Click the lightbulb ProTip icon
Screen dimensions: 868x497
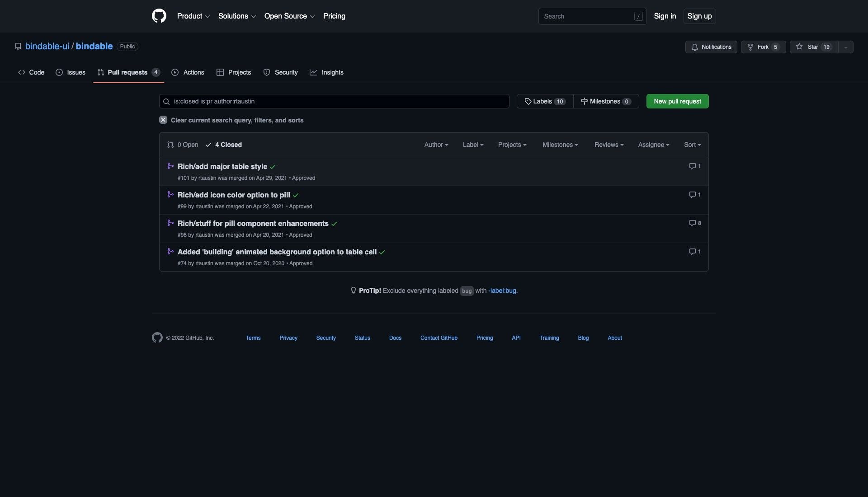pos(354,291)
